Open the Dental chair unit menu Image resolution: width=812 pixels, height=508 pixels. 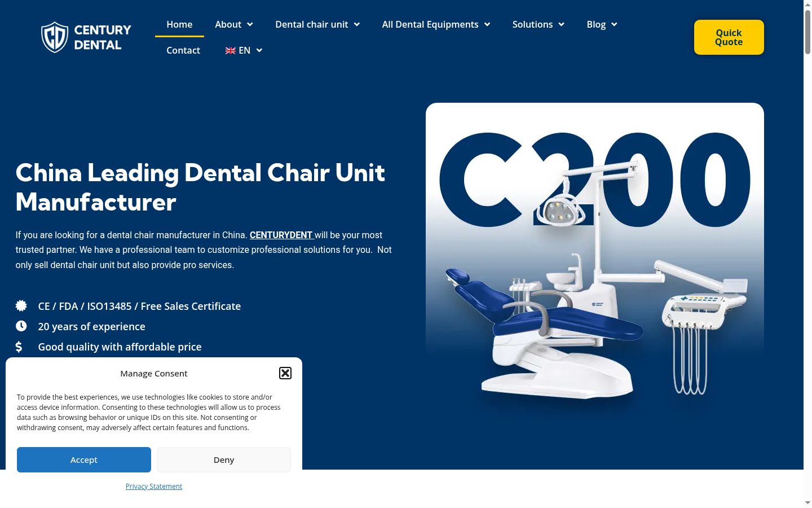(x=312, y=24)
